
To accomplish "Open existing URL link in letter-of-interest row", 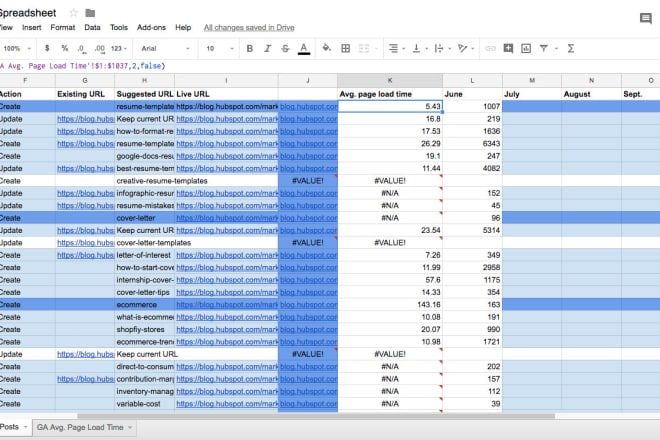I will [x=85, y=255].
